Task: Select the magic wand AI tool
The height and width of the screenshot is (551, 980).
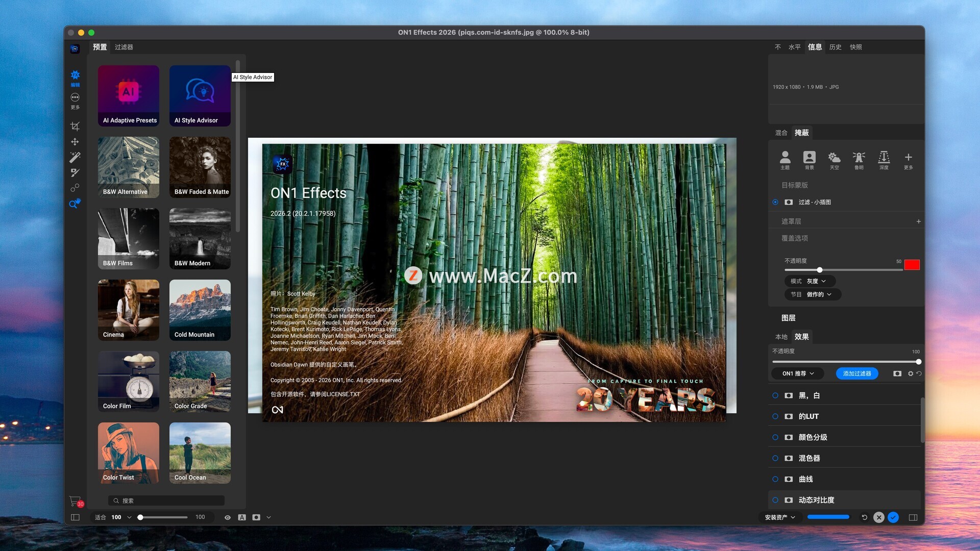Action: pyautogui.click(x=75, y=157)
